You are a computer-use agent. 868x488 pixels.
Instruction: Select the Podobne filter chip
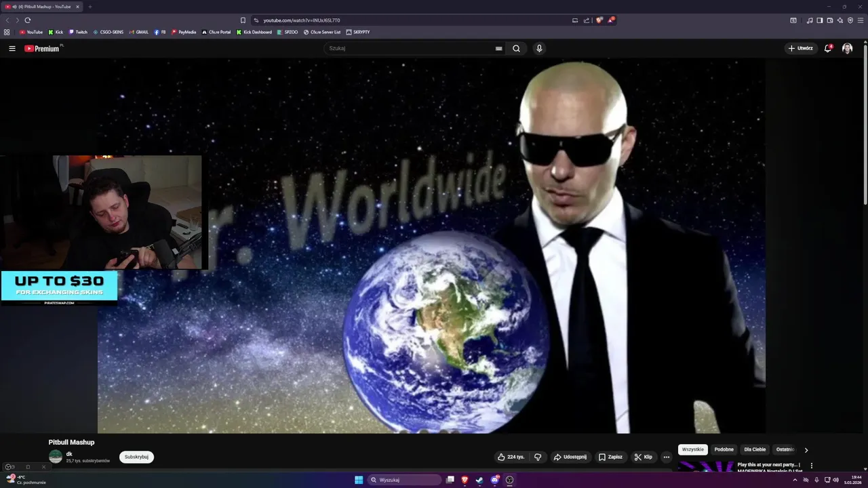(x=724, y=449)
